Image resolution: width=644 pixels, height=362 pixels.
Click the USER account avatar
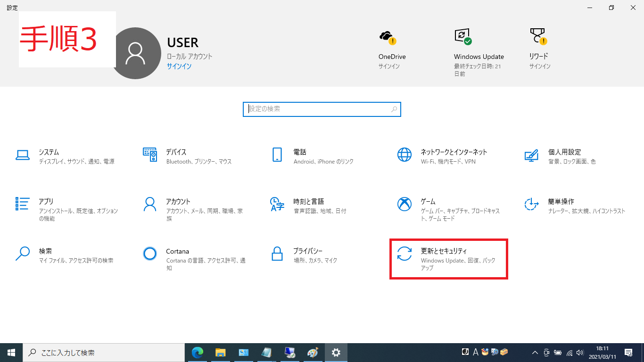[135, 53]
